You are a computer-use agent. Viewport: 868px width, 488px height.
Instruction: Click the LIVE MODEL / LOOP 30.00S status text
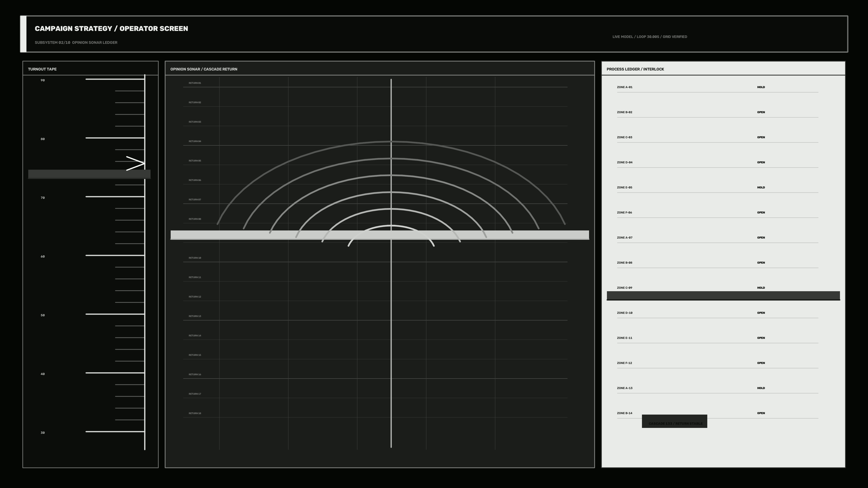(650, 37)
